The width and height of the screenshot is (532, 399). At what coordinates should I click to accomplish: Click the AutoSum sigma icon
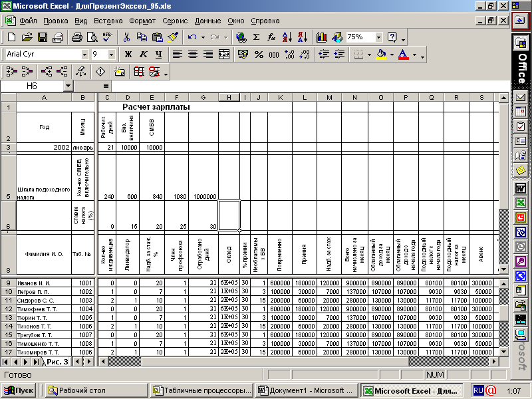256,37
